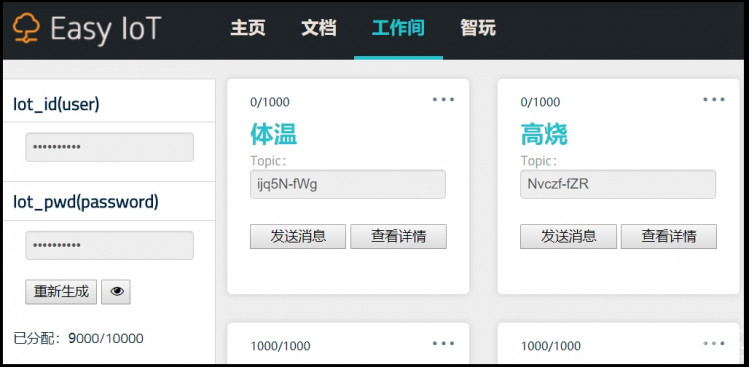Open the 智玩 navigation tab

(478, 28)
